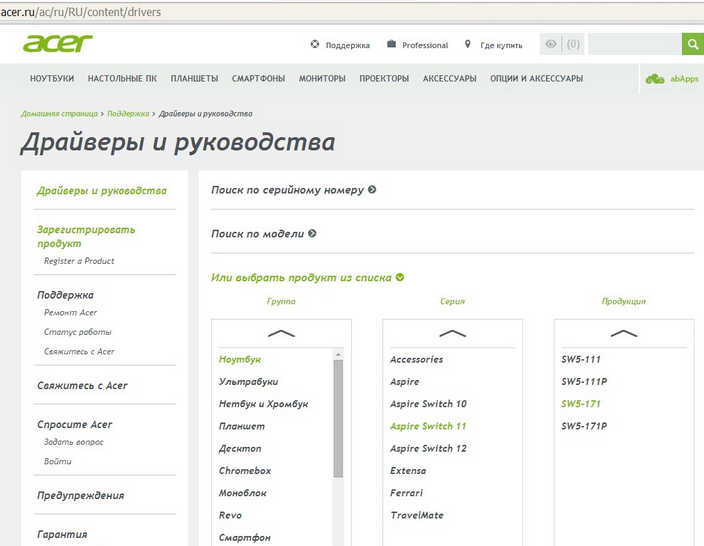Open the Гарантия sidebar section

(x=62, y=534)
